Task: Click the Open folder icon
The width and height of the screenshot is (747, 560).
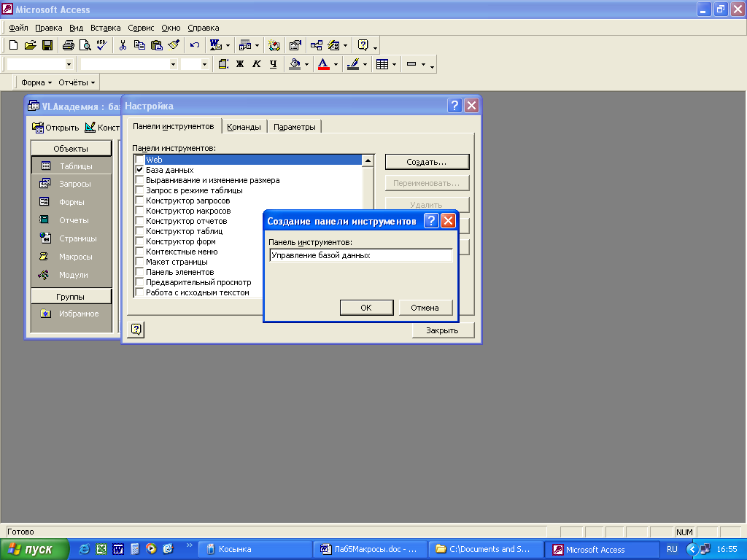Action: (x=31, y=45)
